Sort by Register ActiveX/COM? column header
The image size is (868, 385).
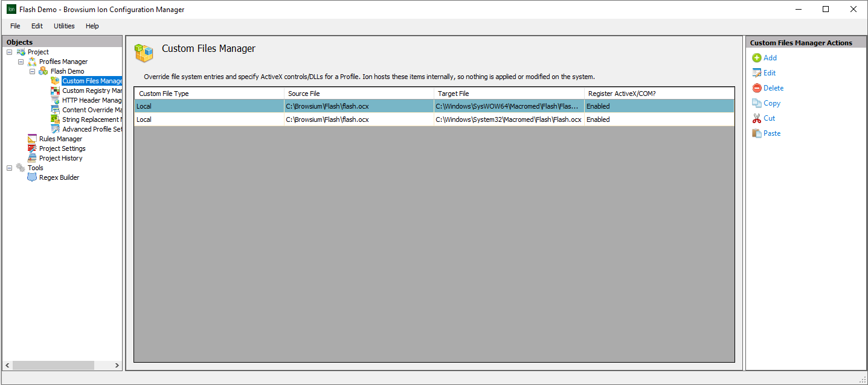(x=659, y=94)
